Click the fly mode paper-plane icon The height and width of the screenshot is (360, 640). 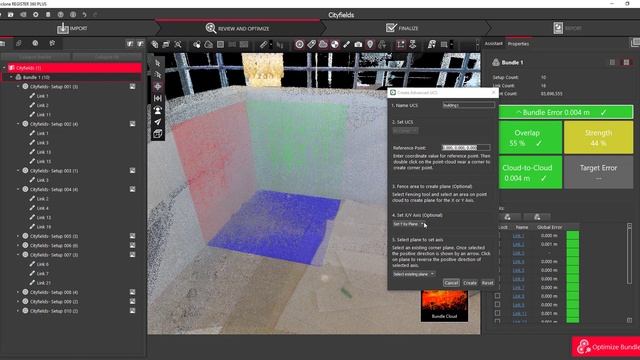point(158,122)
